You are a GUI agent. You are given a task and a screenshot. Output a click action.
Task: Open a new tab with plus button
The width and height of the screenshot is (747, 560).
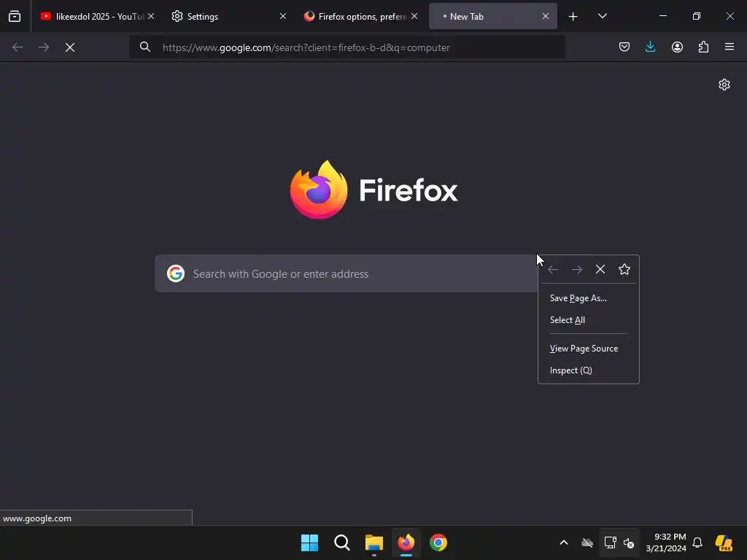pos(573,17)
